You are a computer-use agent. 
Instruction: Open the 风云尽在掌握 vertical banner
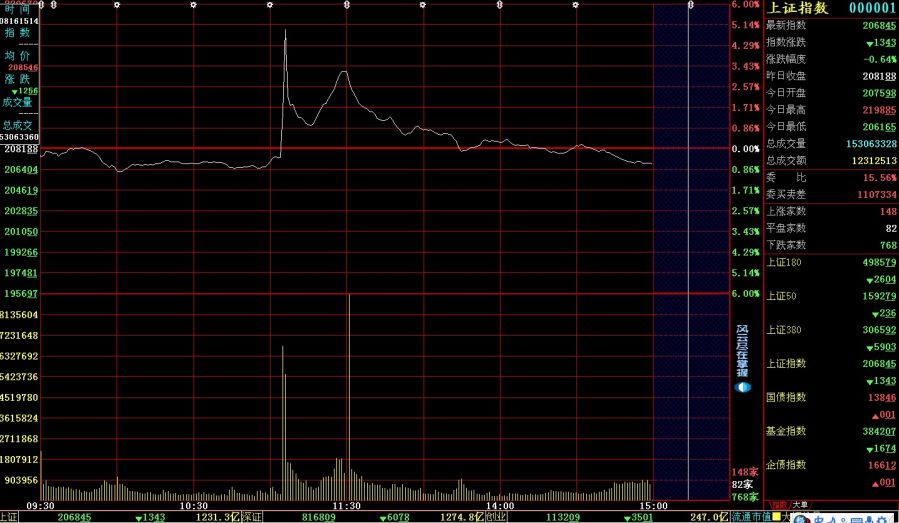tap(742, 350)
